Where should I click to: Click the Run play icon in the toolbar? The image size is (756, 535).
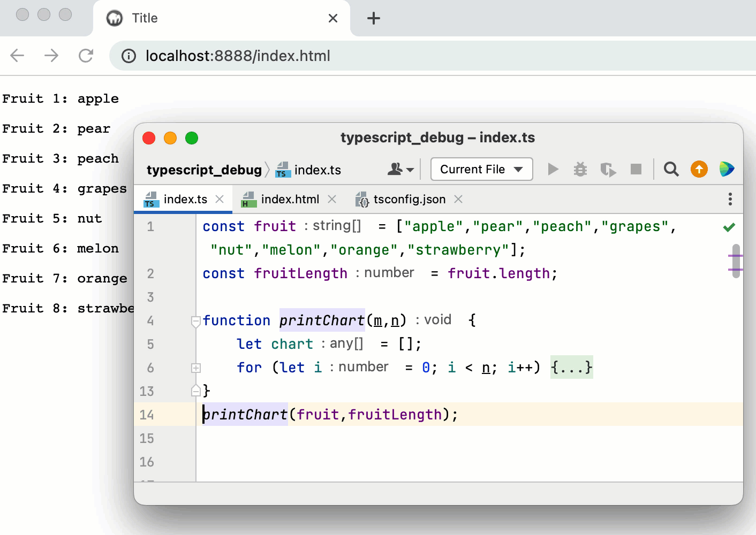pos(553,169)
